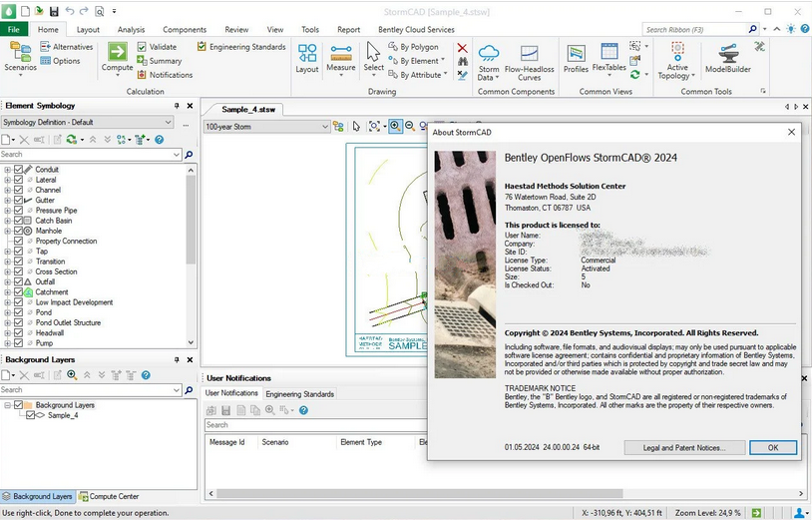812x520 pixels.
Task: Switch to Engineering Standards notifications tab
Action: (300, 394)
